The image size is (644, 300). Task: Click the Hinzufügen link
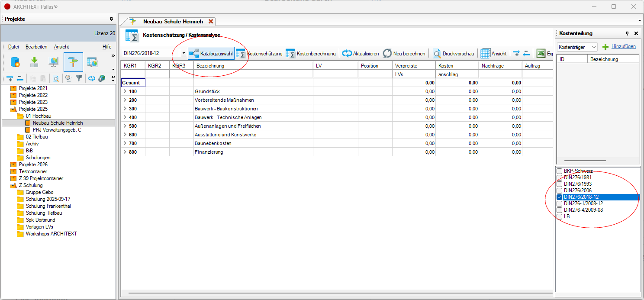point(624,46)
